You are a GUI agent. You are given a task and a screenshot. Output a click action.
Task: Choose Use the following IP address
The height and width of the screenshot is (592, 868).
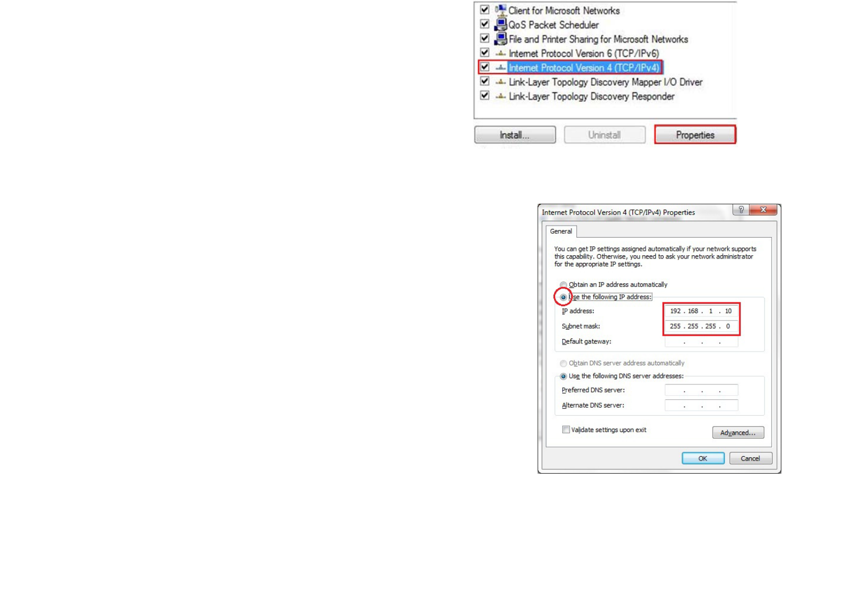point(563,297)
